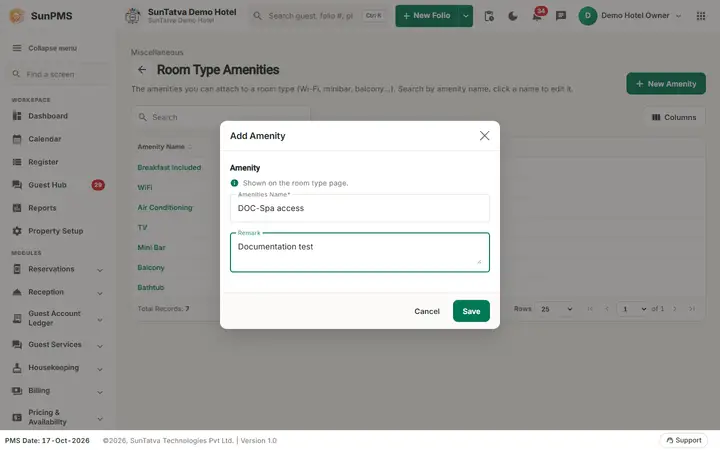Go back using the arrow icon

[x=142, y=70]
